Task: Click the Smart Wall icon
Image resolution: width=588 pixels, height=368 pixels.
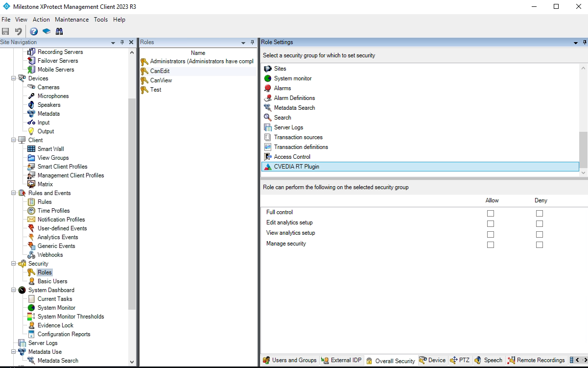Action: click(x=31, y=149)
